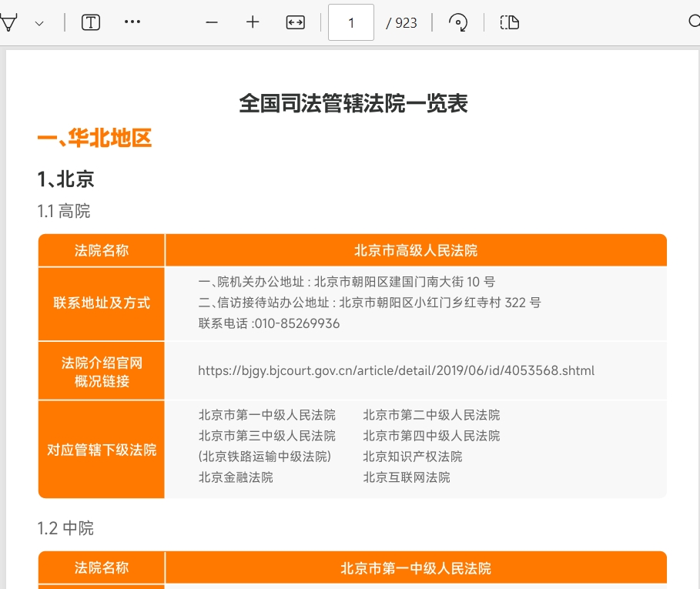Activate the Fit to width icon

coord(294,22)
